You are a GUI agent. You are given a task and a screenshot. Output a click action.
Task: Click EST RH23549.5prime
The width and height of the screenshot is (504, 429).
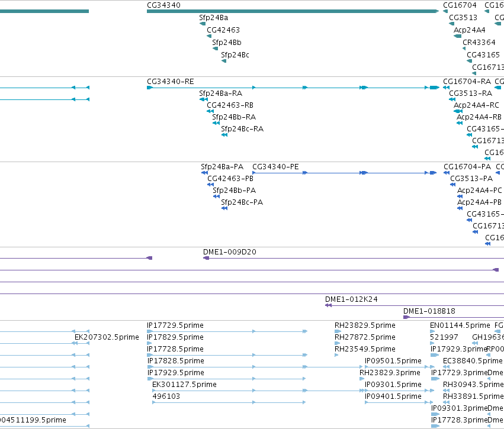[336, 355]
